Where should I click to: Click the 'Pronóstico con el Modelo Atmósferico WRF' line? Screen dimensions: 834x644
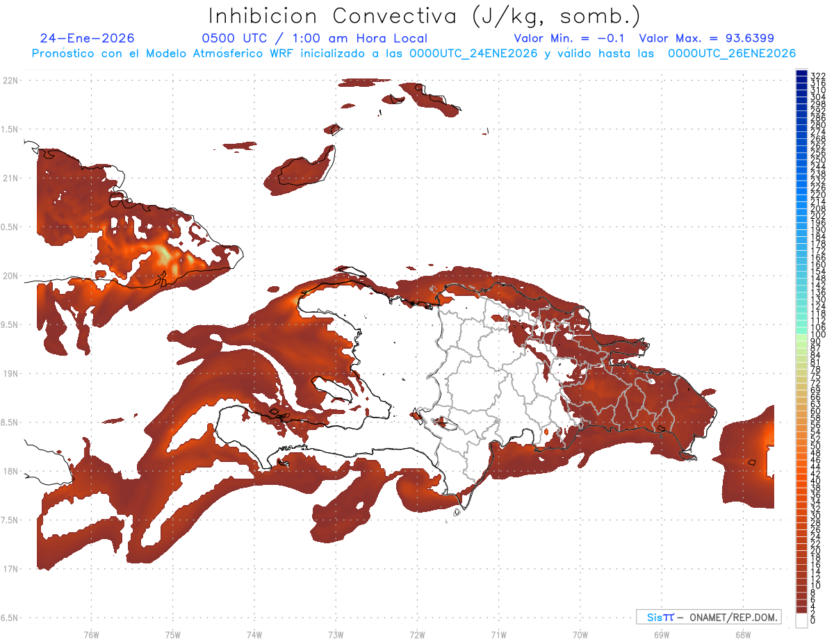tap(413, 53)
